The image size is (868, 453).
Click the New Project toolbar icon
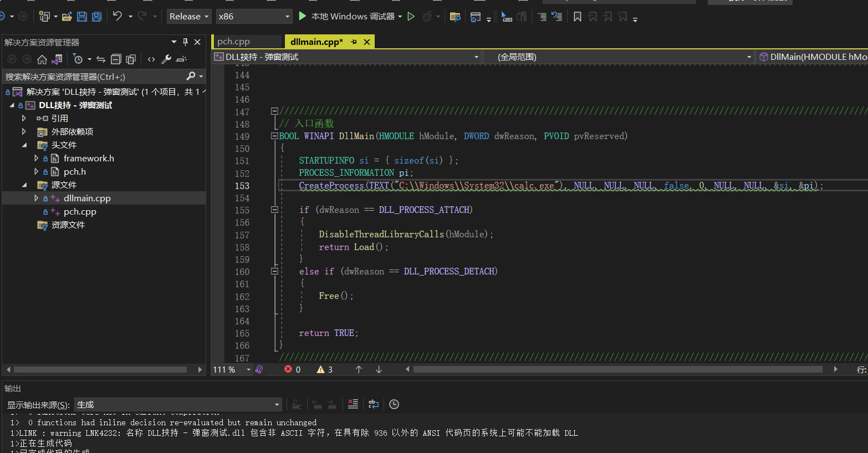(44, 17)
